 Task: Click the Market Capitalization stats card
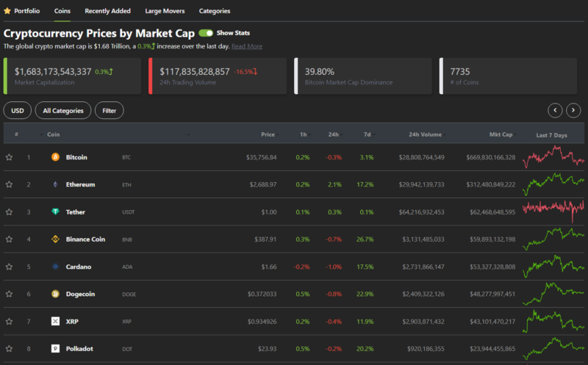pyautogui.click(x=72, y=76)
